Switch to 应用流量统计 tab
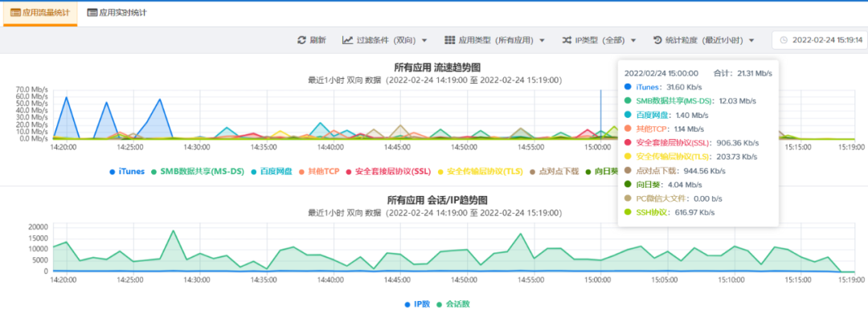 [40, 13]
